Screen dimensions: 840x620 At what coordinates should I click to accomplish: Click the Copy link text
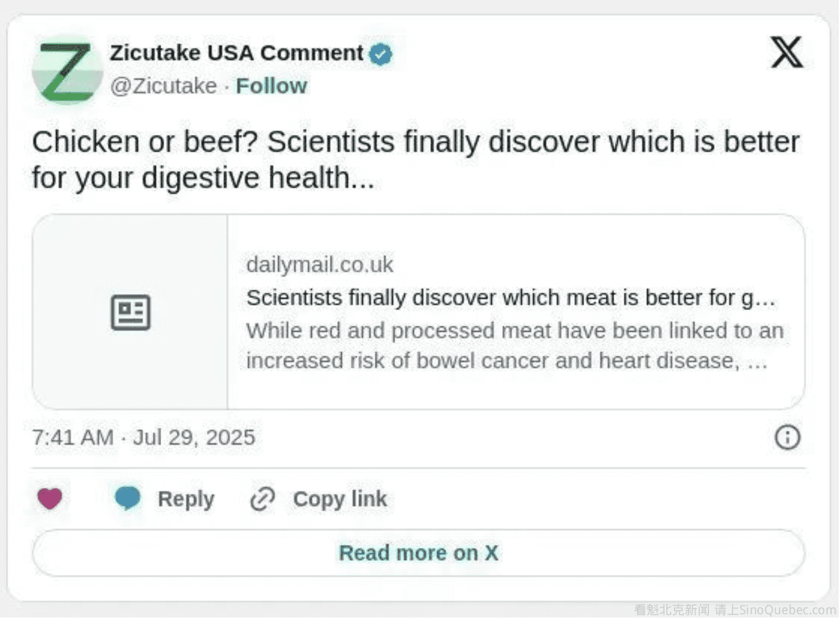340,500
